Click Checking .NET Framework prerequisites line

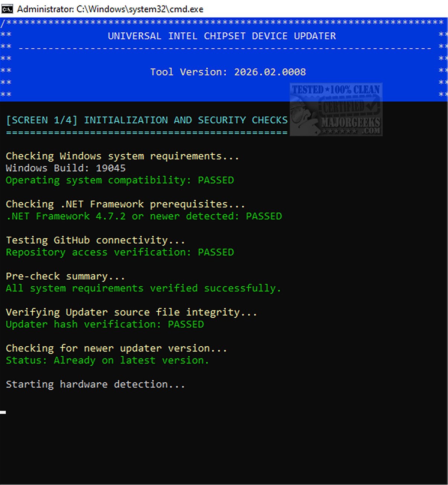coord(125,204)
